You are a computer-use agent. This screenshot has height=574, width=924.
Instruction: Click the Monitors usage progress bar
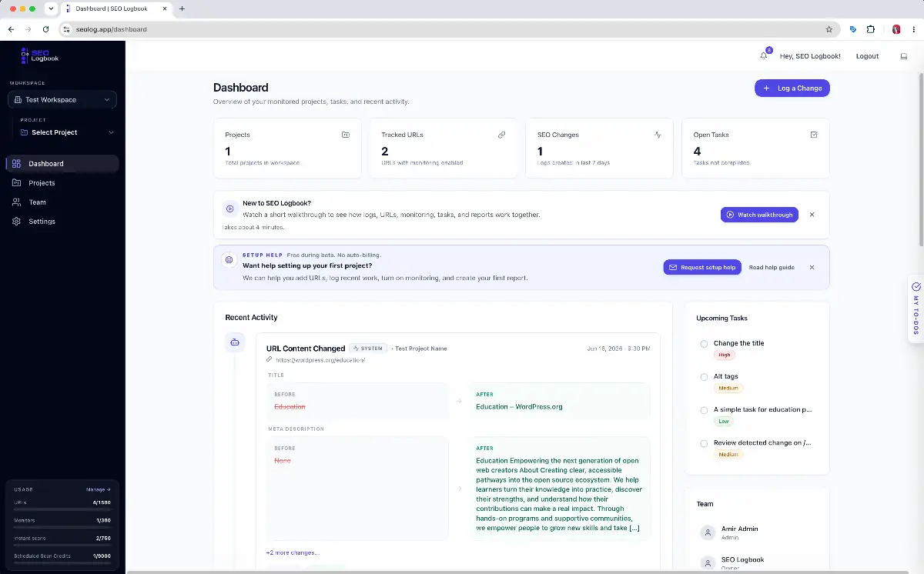point(62,527)
